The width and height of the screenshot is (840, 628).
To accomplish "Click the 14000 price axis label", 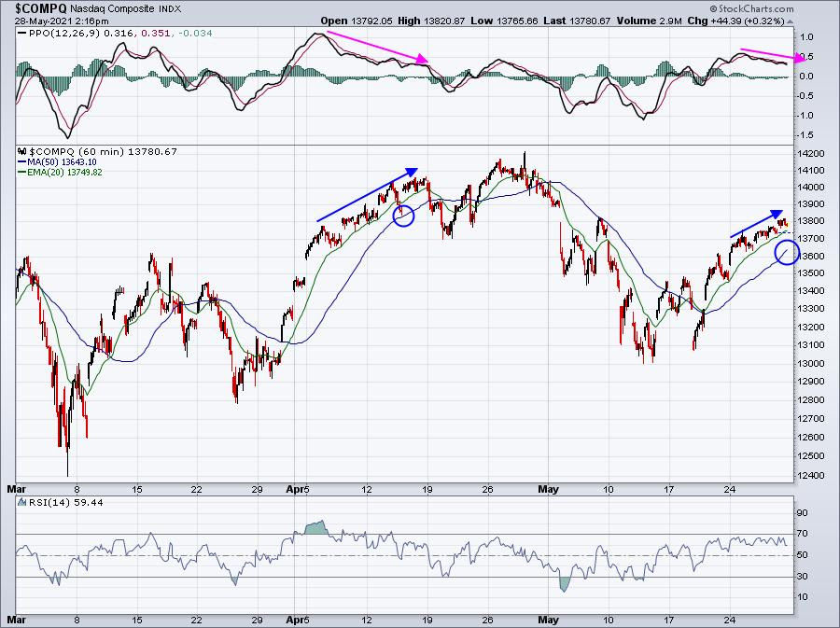I will pyautogui.click(x=812, y=188).
